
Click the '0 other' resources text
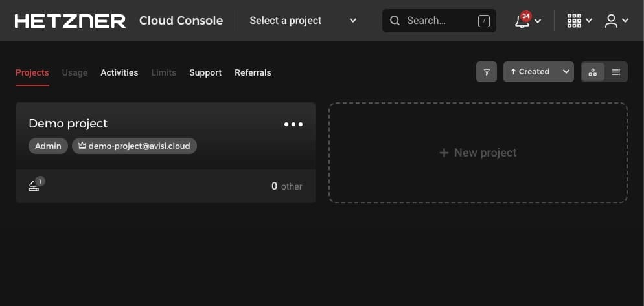pyautogui.click(x=286, y=186)
